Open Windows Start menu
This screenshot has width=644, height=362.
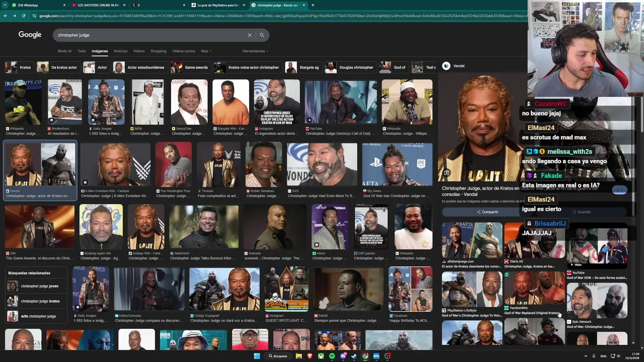(257, 356)
